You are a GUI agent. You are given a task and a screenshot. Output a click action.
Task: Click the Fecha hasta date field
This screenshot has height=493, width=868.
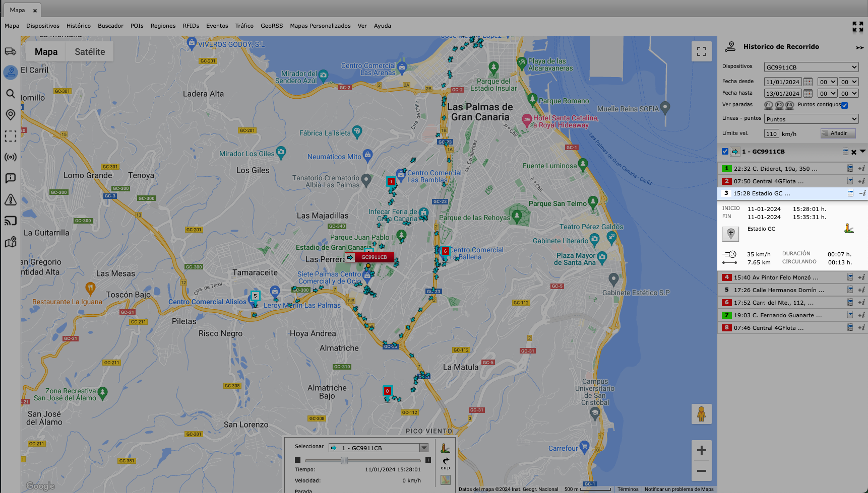(783, 93)
